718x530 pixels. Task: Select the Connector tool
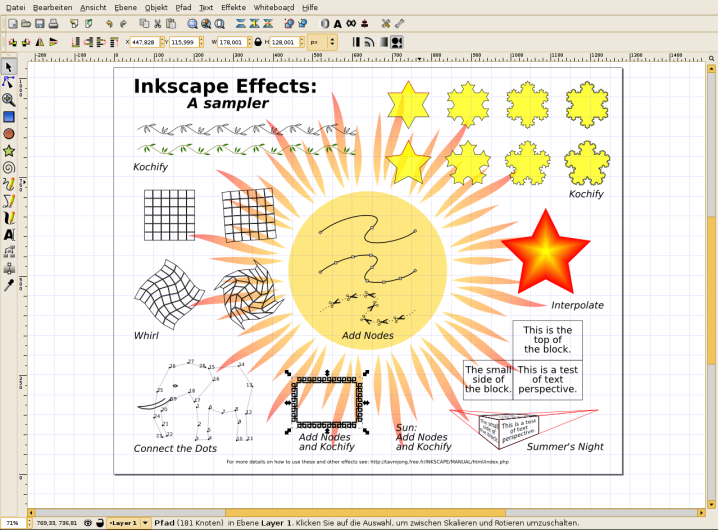point(9,251)
